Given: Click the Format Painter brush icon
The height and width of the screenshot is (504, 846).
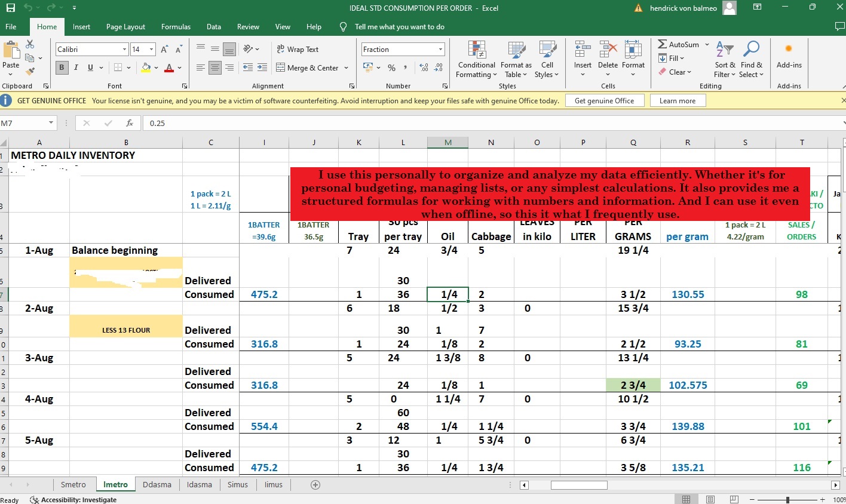Looking at the screenshot, I should point(30,72).
